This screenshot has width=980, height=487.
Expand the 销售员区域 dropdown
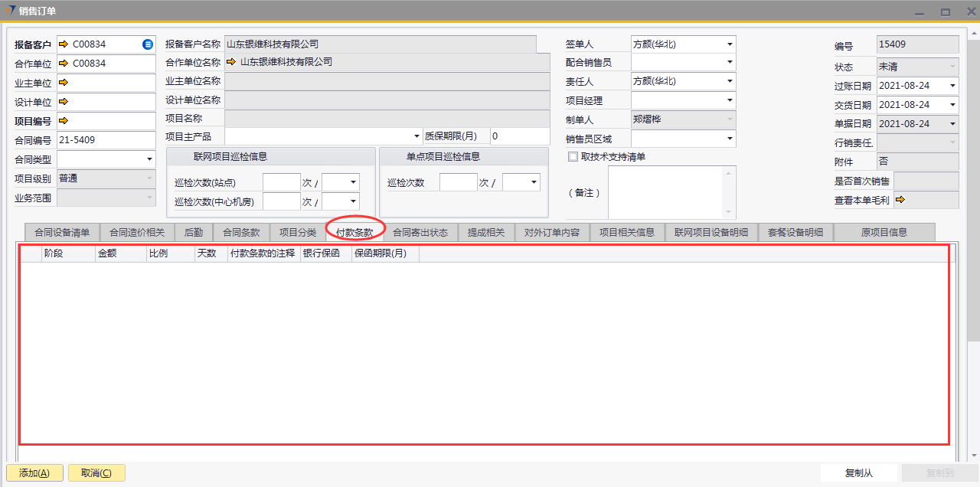click(730, 139)
